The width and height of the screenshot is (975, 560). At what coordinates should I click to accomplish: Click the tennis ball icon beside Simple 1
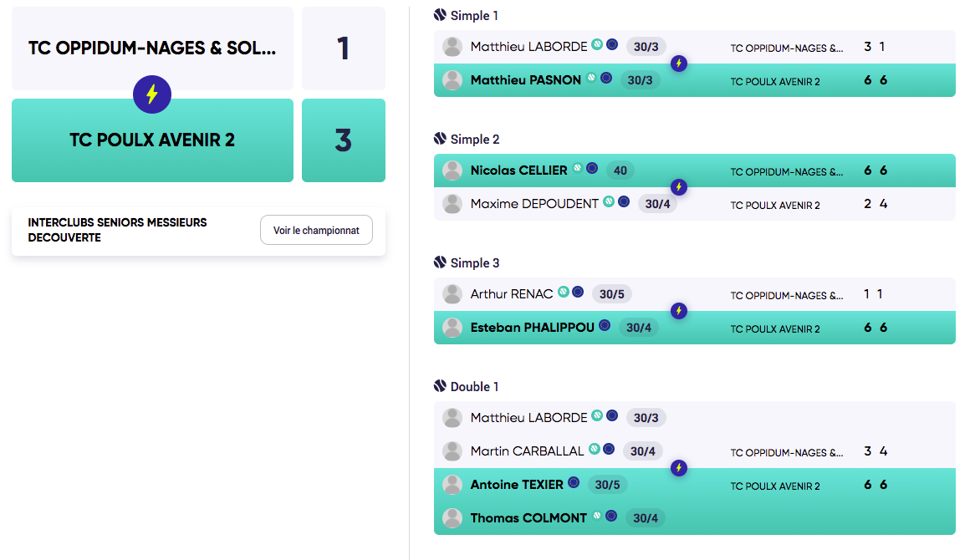tap(440, 15)
